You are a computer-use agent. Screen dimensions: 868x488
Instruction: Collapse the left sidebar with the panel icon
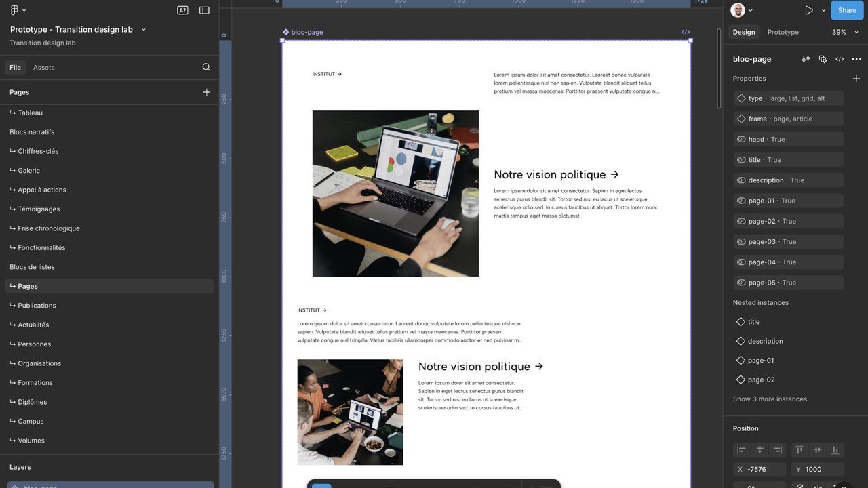(204, 10)
